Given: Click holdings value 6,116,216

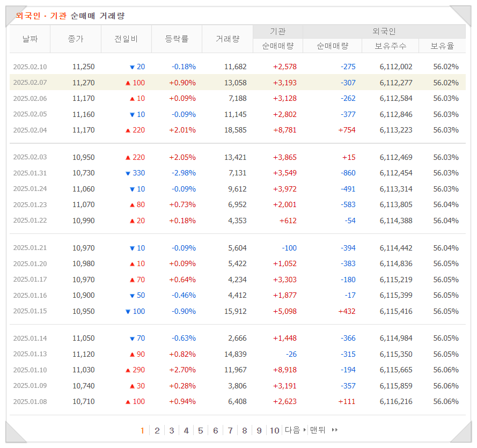Looking at the screenshot, I should pos(396,401).
